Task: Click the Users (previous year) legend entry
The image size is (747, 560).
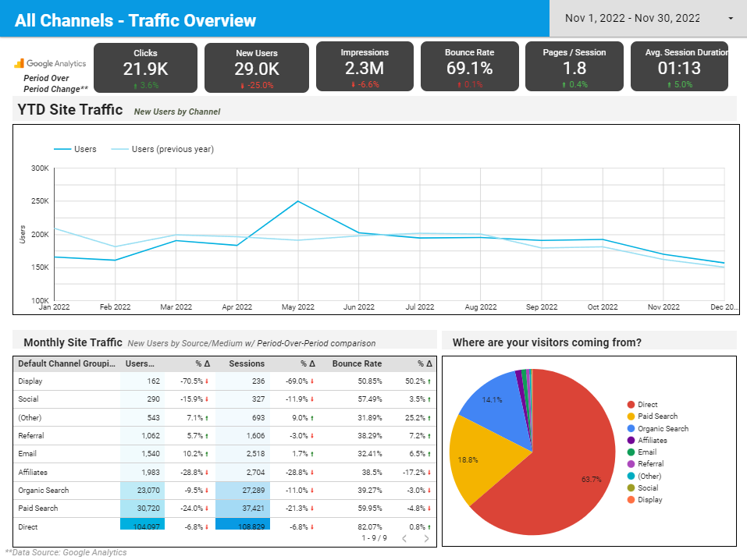Action: pyautogui.click(x=162, y=149)
